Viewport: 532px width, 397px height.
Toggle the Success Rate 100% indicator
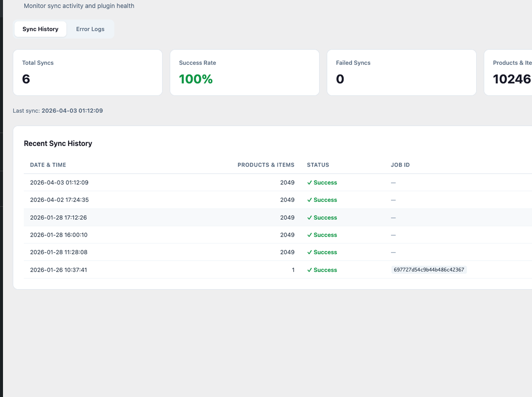(196, 79)
